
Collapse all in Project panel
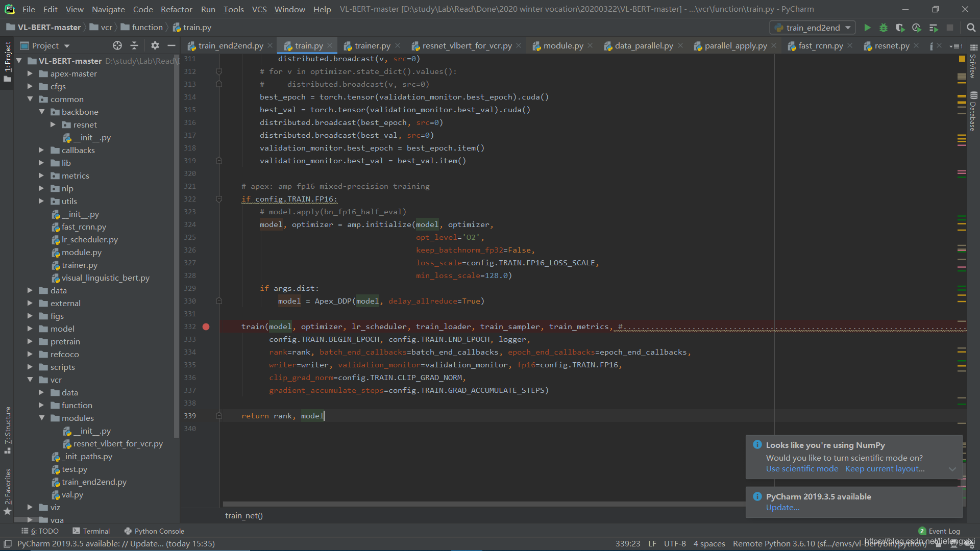coord(134,45)
